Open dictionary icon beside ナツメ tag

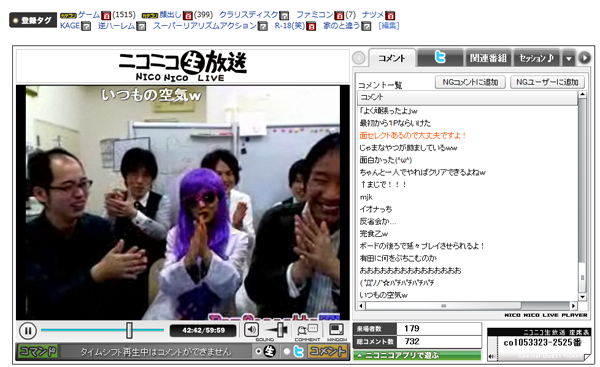pyautogui.click(x=390, y=16)
